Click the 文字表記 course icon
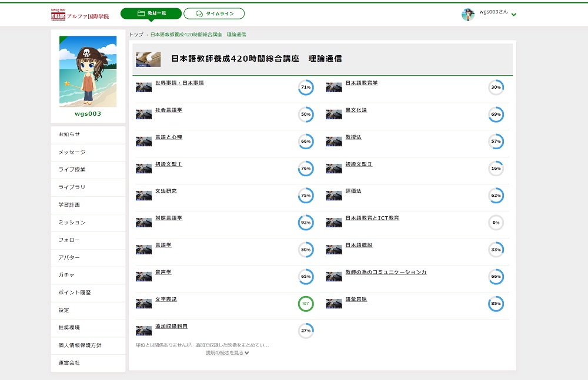Image resolution: width=588 pixels, height=380 pixels. [143, 304]
